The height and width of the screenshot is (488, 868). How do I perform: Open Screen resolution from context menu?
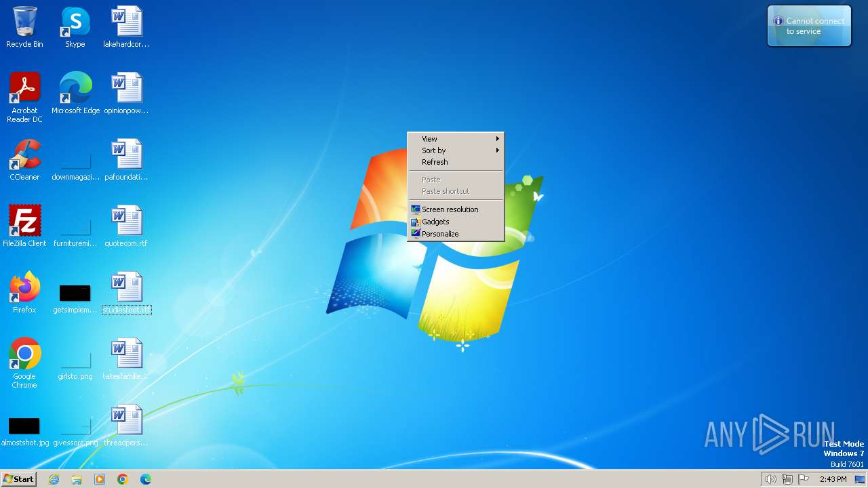click(456, 209)
